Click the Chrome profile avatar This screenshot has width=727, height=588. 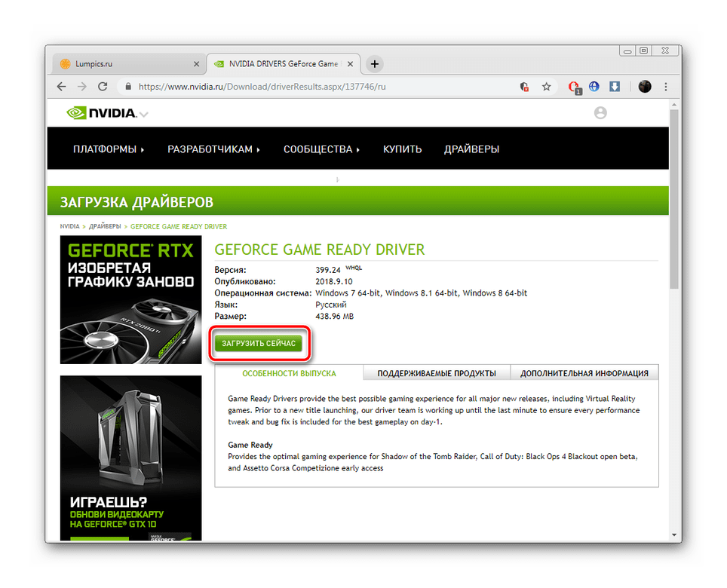coord(645,87)
